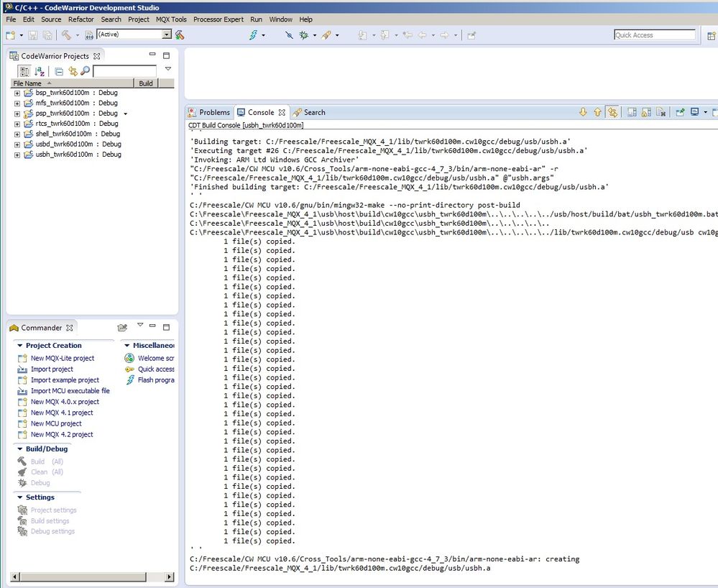Expand the bsp_twrk60d100m project node
This screenshot has width=718, height=588.
[17, 93]
